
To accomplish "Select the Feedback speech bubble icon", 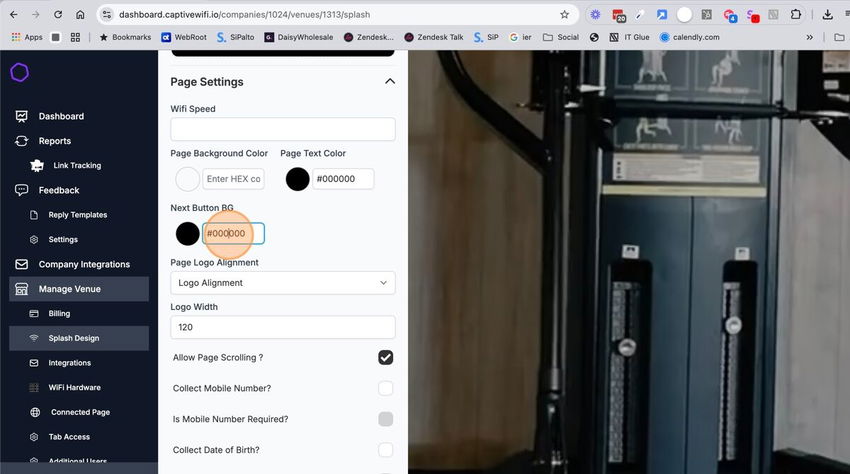I will [21, 190].
